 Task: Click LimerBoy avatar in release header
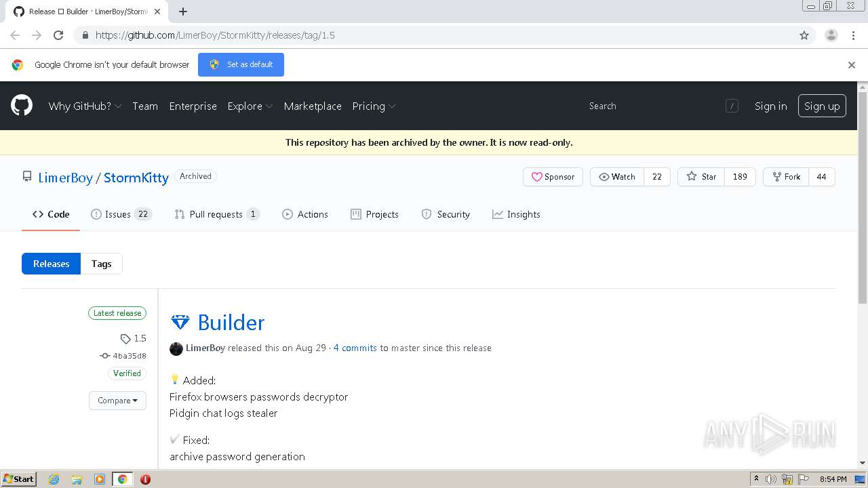click(176, 348)
